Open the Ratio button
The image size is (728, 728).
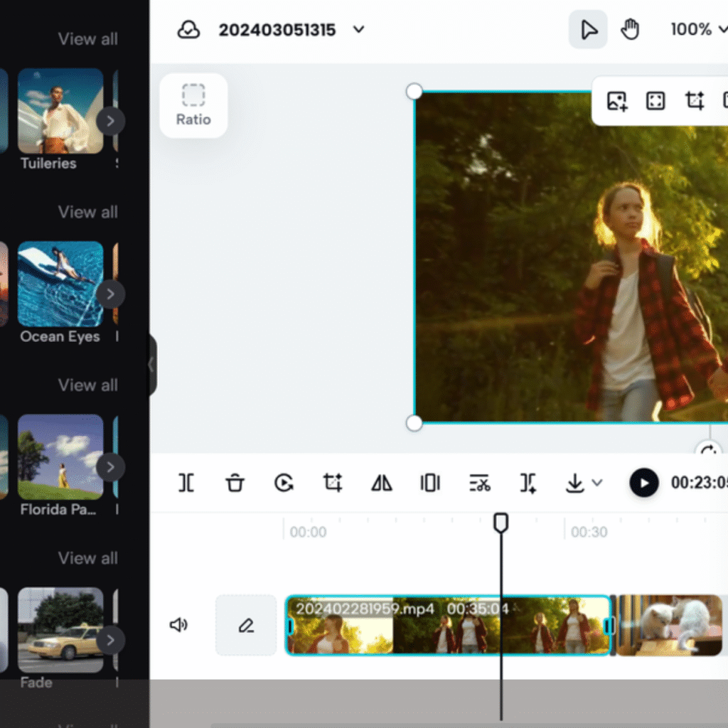pyautogui.click(x=193, y=105)
